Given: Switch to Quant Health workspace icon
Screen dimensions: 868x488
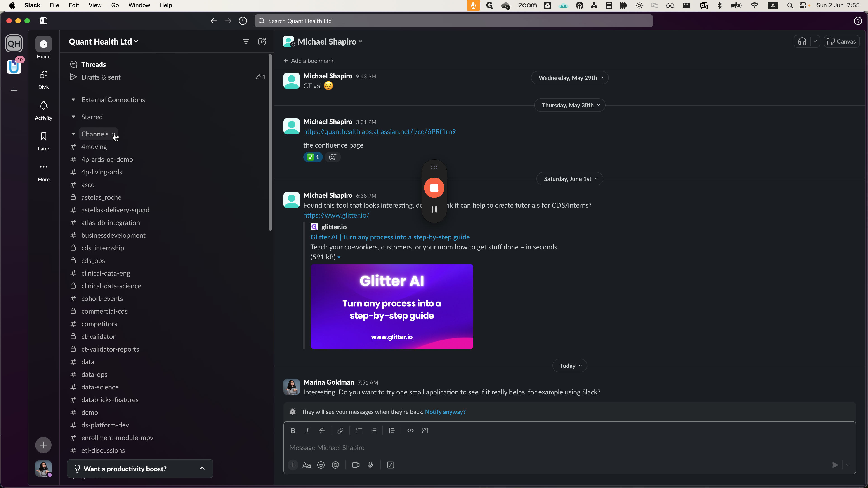Looking at the screenshot, I should tap(14, 43).
